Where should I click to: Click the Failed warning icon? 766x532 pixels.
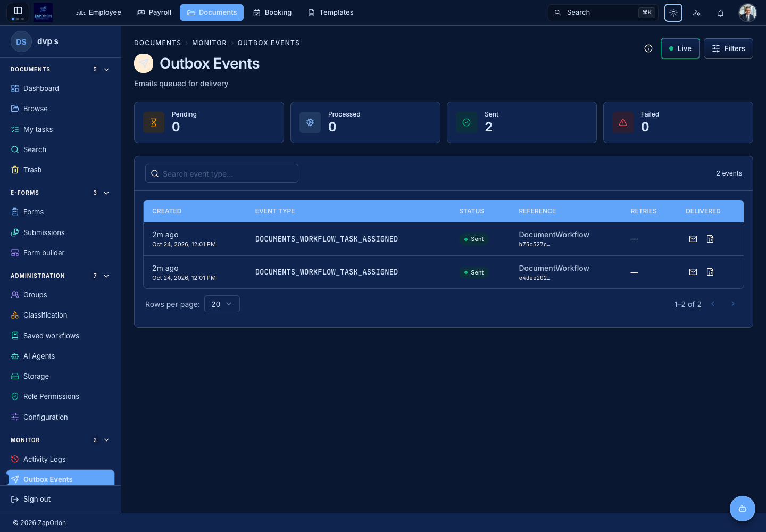coord(623,122)
